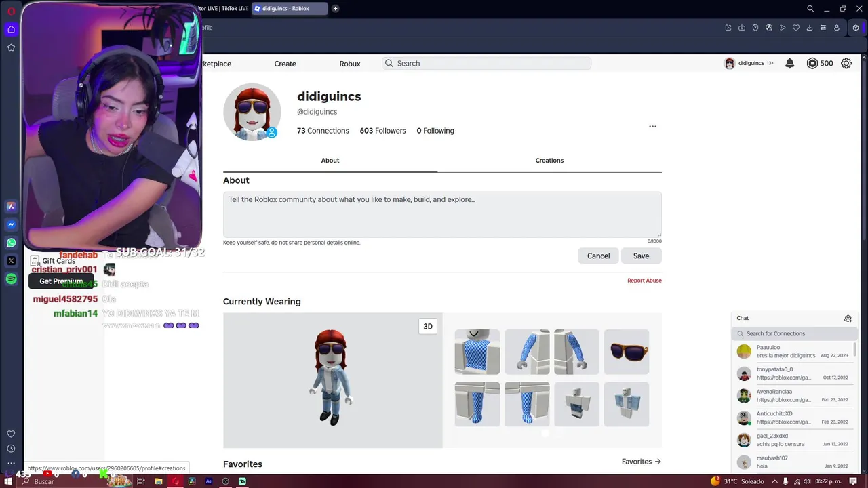Open the three-dots profile options menu
The width and height of the screenshot is (868, 488).
click(652, 127)
